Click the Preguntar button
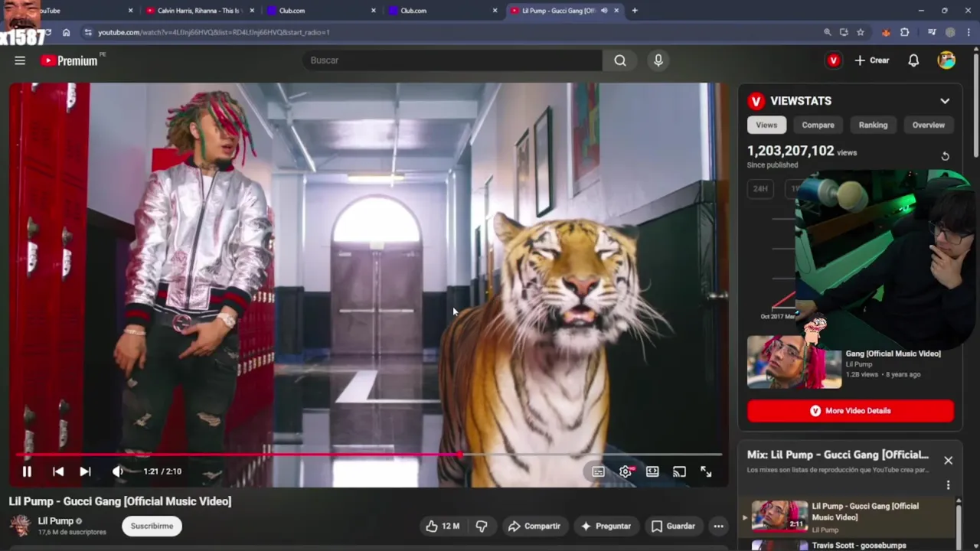 [x=606, y=526]
